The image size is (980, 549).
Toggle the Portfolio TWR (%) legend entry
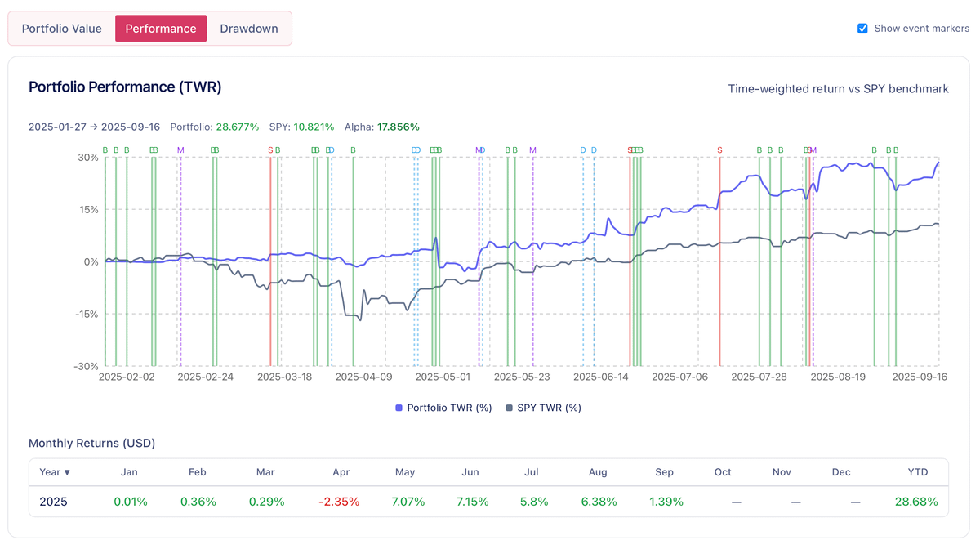(x=443, y=408)
